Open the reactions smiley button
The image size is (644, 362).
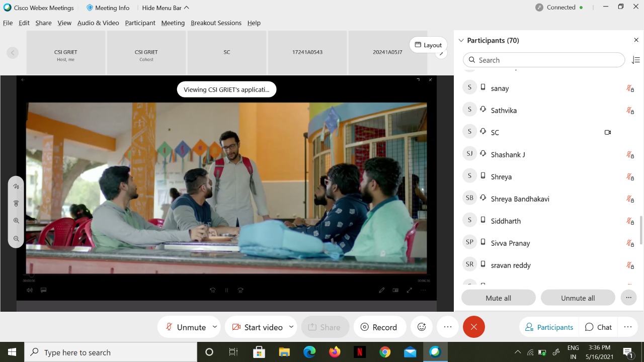(422, 327)
